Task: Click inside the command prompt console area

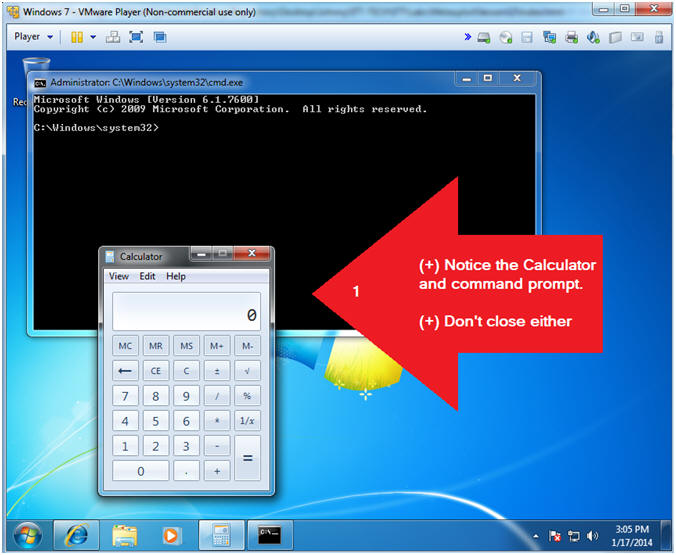Action: click(285, 212)
